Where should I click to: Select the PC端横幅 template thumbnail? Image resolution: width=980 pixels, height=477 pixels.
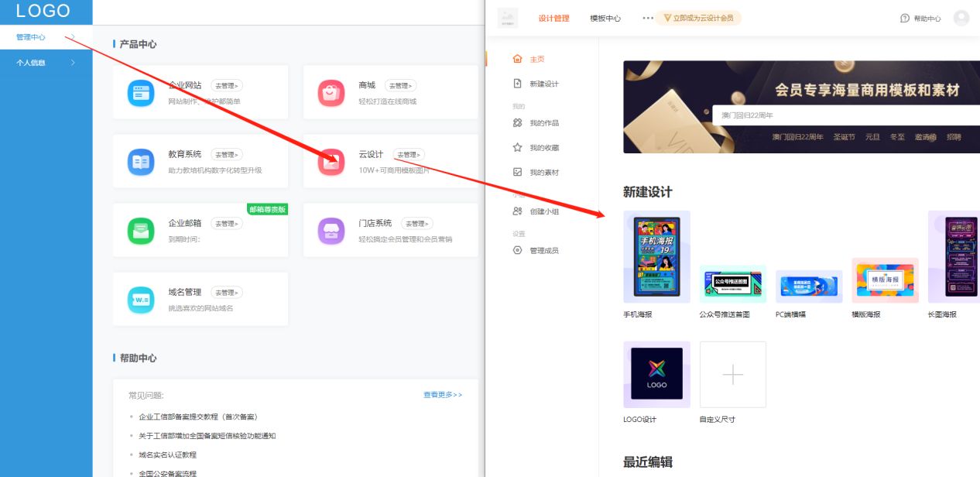click(x=809, y=287)
